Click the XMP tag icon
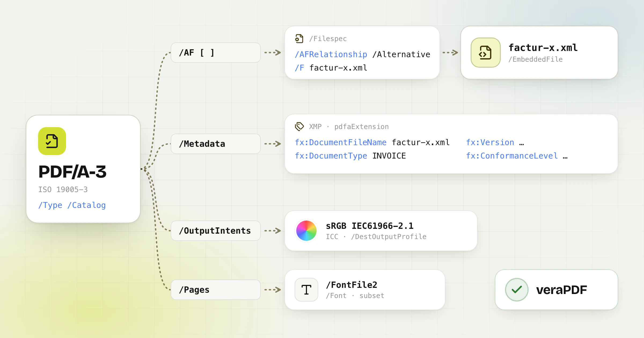This screenshot has width=644, height=338. 299,127
